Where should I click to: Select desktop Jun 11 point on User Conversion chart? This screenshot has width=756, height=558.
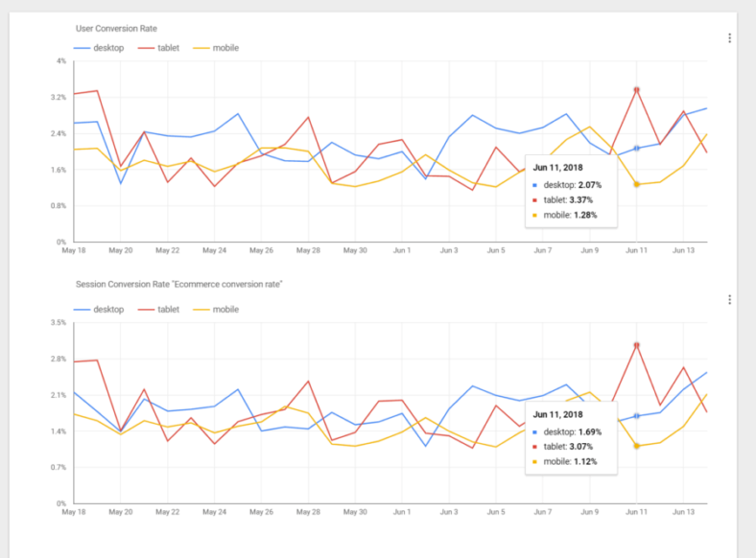pos(636,149)
